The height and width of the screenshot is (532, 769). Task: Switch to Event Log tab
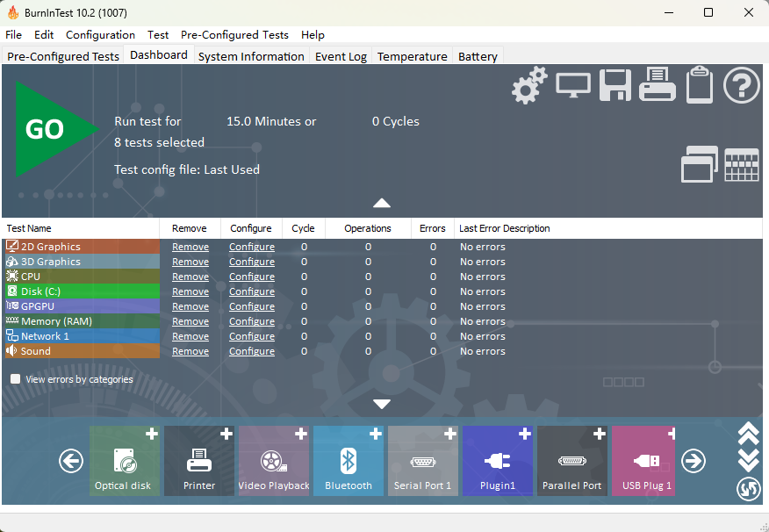(x=341, y=56)
